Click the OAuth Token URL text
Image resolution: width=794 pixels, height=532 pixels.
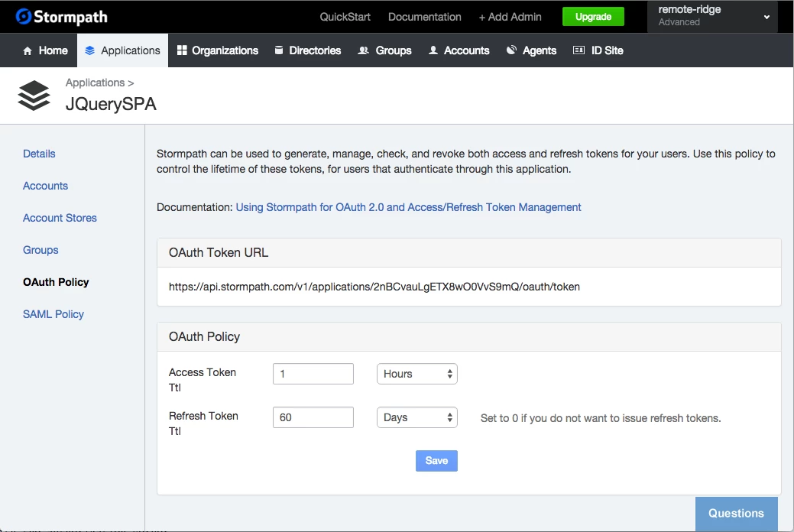point(374,287)
